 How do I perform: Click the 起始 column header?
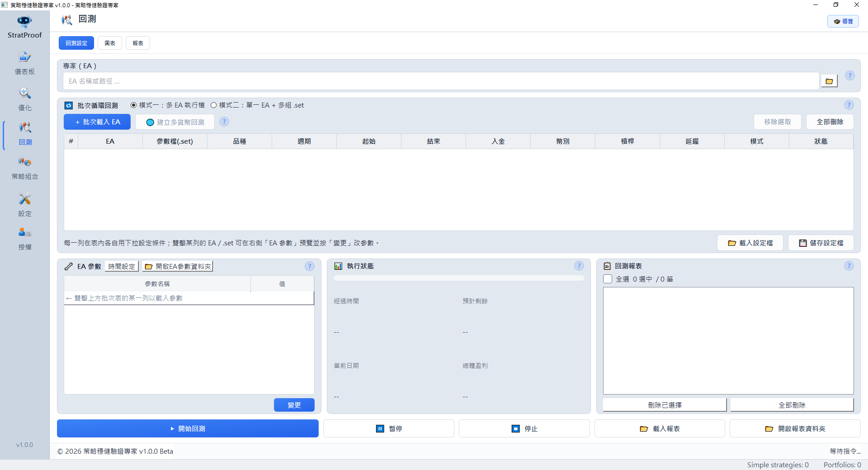pyautogui.click(x=369, y=141)
